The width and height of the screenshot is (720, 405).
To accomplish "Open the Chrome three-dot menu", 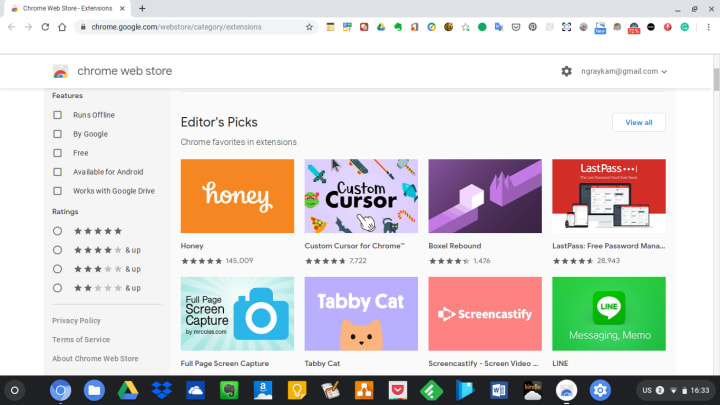I will [709, 27].
